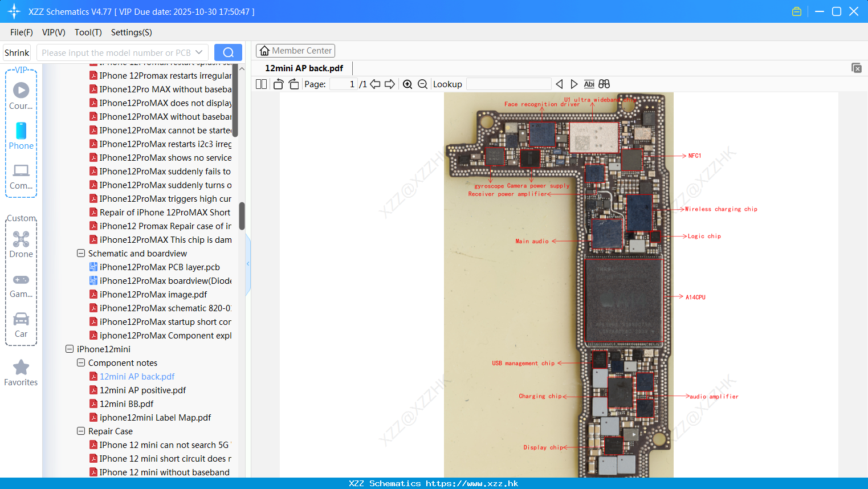Toggle match whole word Abi icon
The height and width of the screenshot is (489, 868).
coord(589,84)
